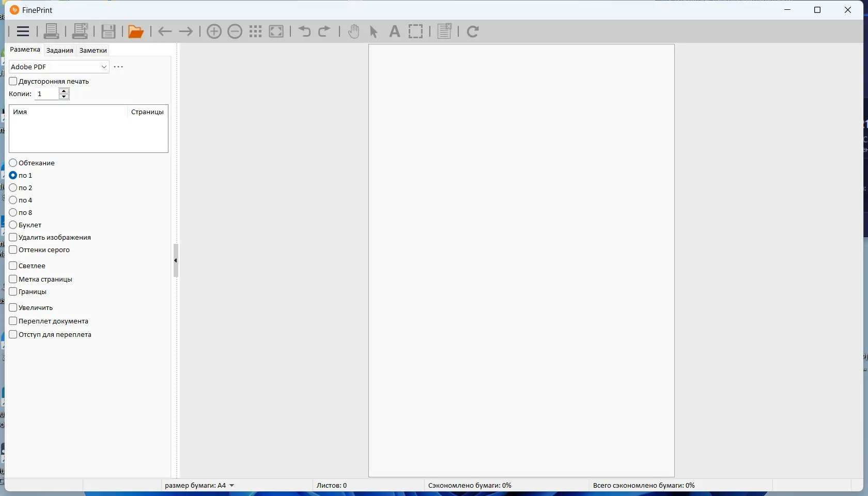This screenshot has height=496, width=868.
Task: Select the text tool letter A
Action: click(x=394, y=32)
